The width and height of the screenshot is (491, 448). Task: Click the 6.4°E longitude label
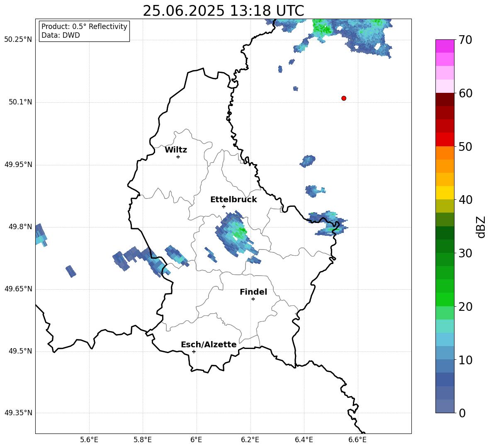(304, 440)
